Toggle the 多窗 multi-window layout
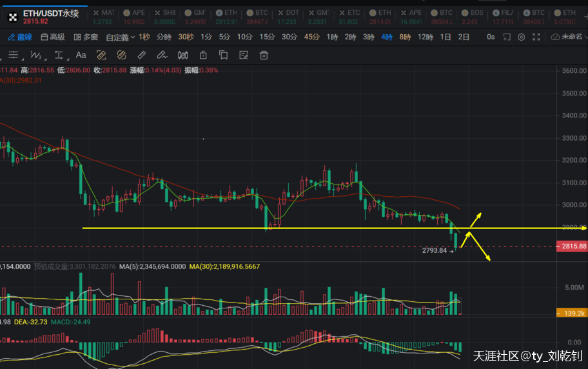 tap(86, 37)
